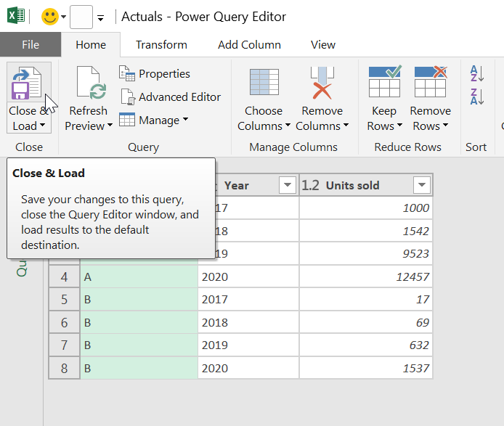Open the Units sold filter dropdown
The height and width of the screenshot is (426, 504).
[x=421, y=186]
